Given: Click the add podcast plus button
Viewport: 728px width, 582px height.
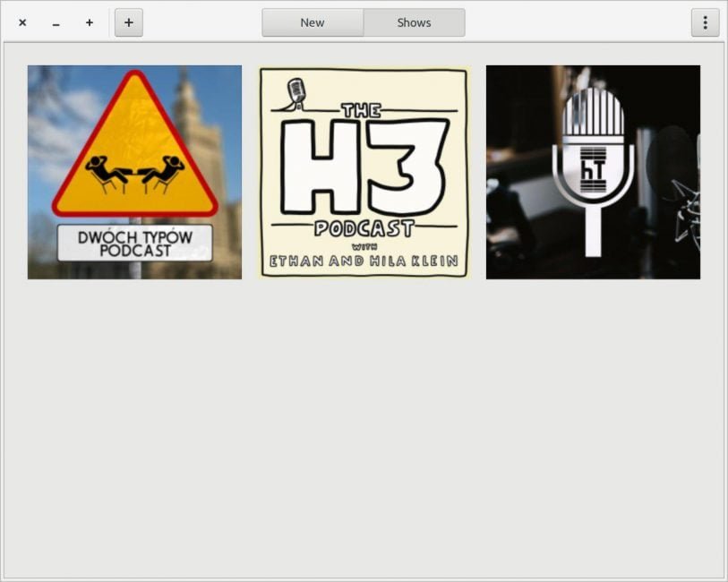Looking at the screenshot, I should (129, 22).
